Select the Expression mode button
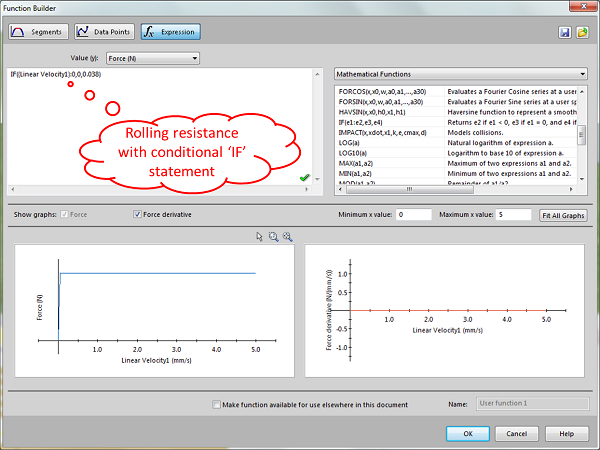Screen dimensions: 600x450 click(x=170, y=32)
